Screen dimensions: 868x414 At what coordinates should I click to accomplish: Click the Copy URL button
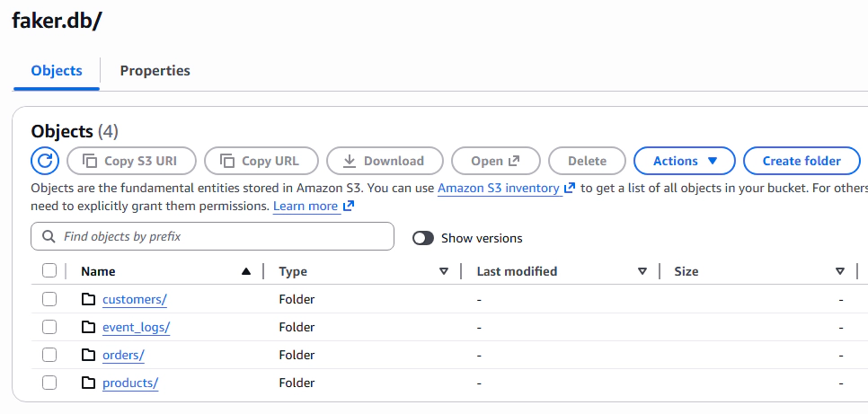coord(261,161)
